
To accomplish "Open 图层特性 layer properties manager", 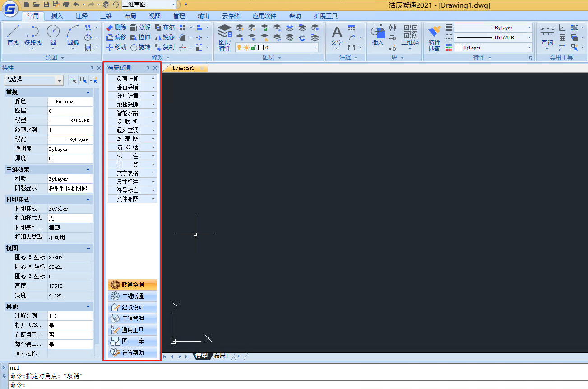I will coord(225,37).
